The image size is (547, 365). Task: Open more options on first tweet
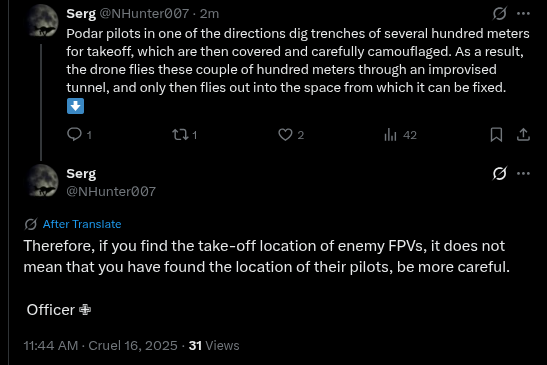[523, 14]
